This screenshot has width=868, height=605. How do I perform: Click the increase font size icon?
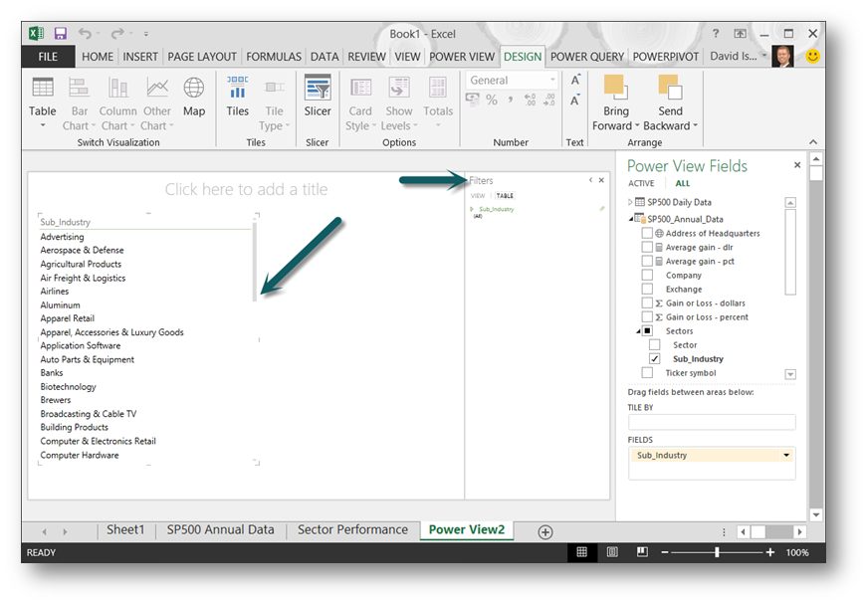pyautogui.click(x=575, y=81)
